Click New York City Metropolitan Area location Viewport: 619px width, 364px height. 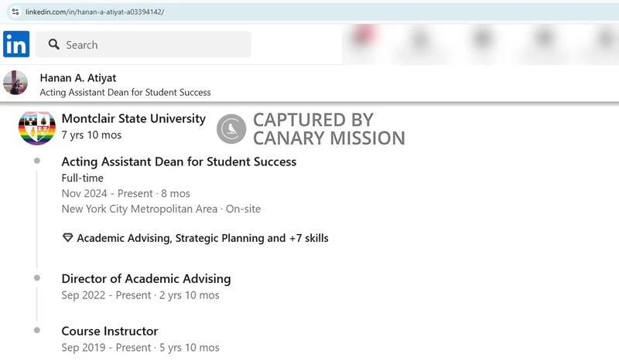pos(139,209)
